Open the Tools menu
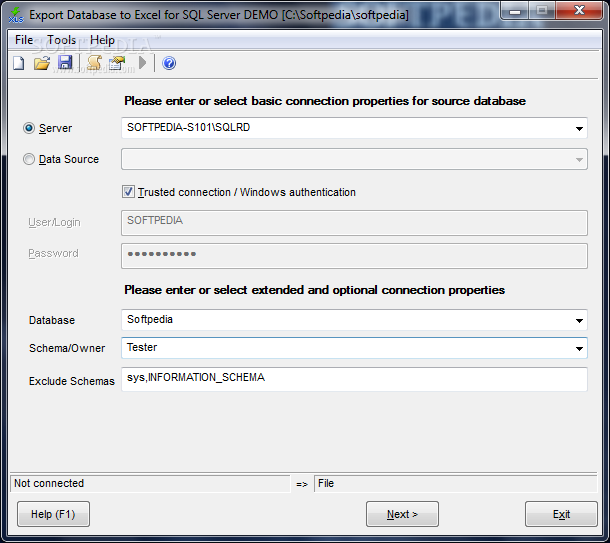Image resolution: width=610 pixels, height=543 pixels. [x=61, y=40]
